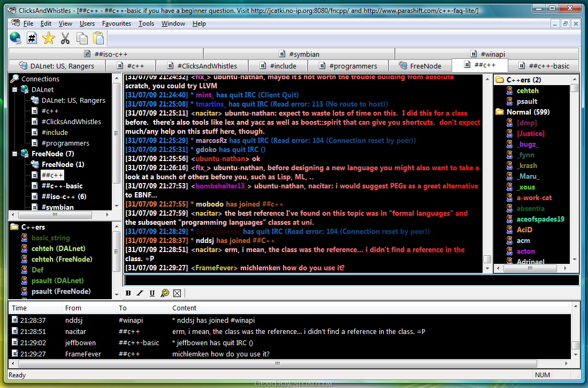The width and height of the screenshot is (588, 388).
Task: Collapse the FreeNode (7) tree node
Action: [x=14, y=154]
